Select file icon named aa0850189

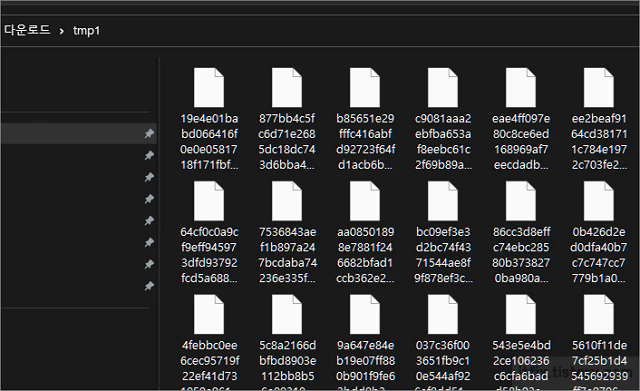click(365, 201)
